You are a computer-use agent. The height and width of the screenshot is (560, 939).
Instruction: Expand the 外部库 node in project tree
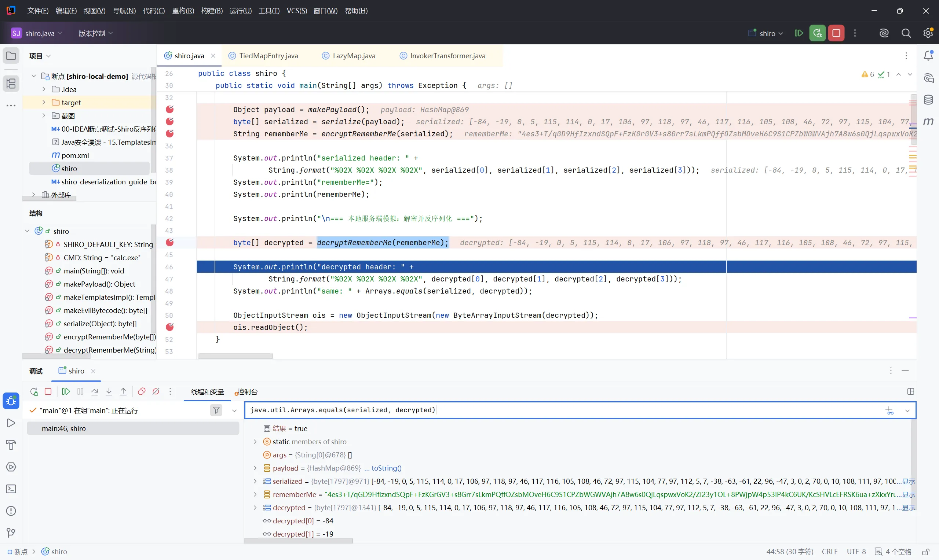coord(34,195)
